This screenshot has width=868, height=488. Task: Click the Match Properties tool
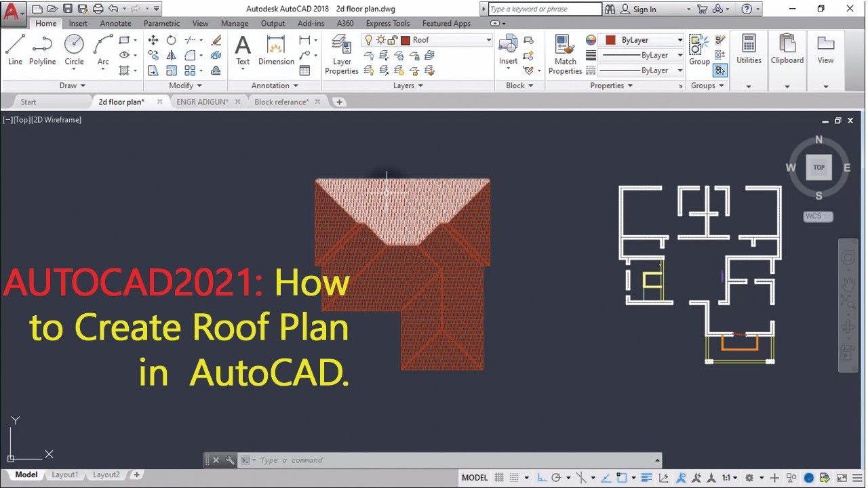[x=566, y=54]
